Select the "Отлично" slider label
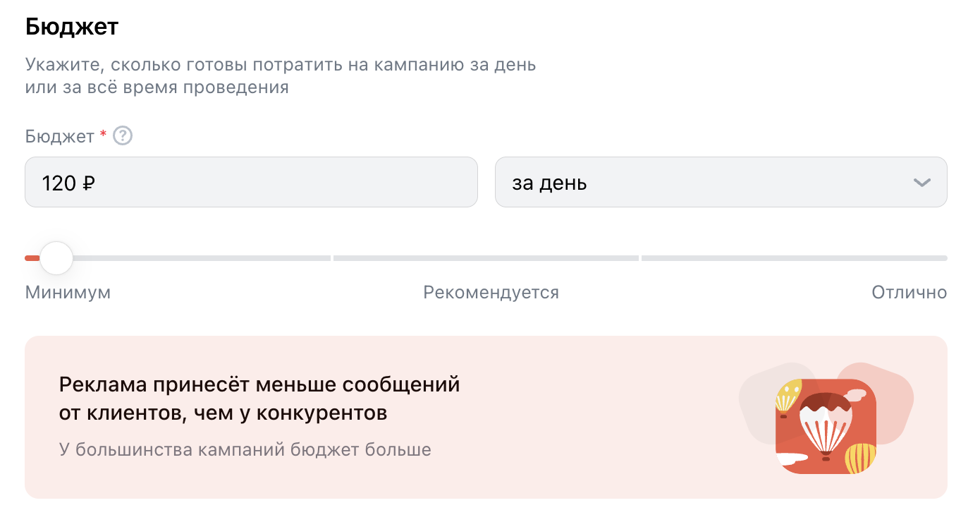 (x=909, y=293)
